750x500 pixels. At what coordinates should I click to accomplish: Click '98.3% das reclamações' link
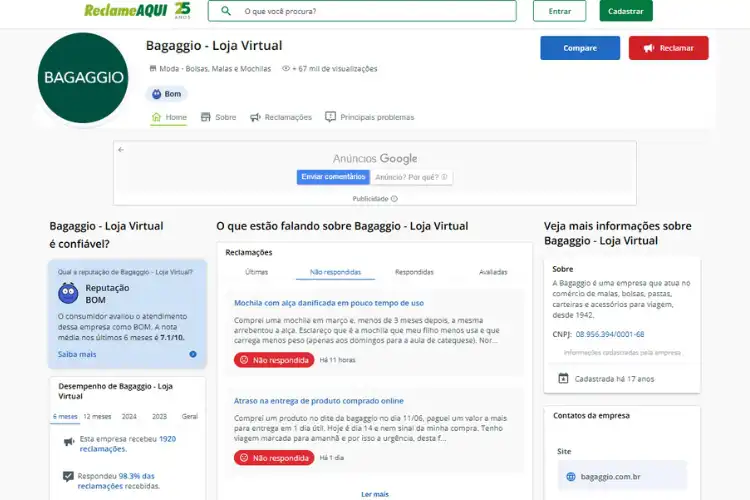point(116,481)
